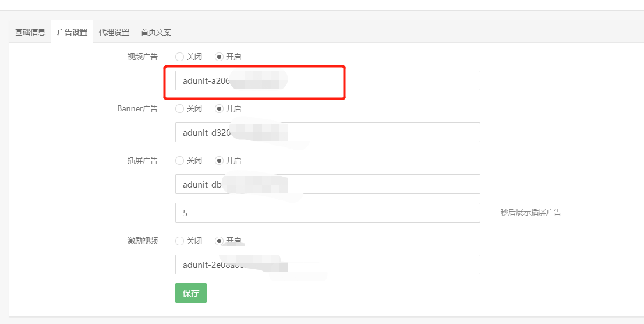Click the 秒后展示插屏广告 hint text
Image resolution: width=644 pixels, height=324 pixels.
(530, 213)
